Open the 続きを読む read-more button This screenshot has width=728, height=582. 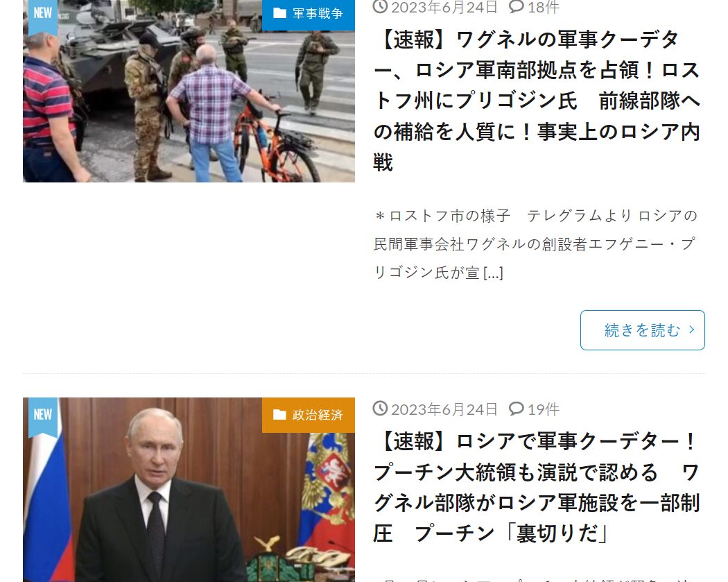[x=643, y=330]
